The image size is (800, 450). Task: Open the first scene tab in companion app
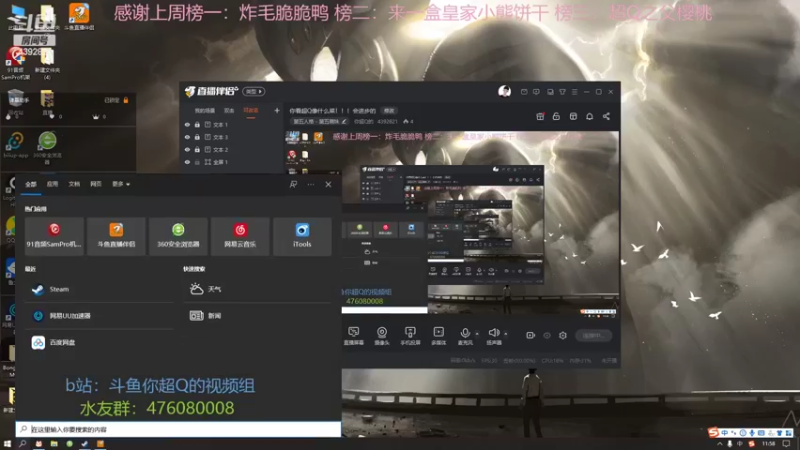(x=205, y=110)
